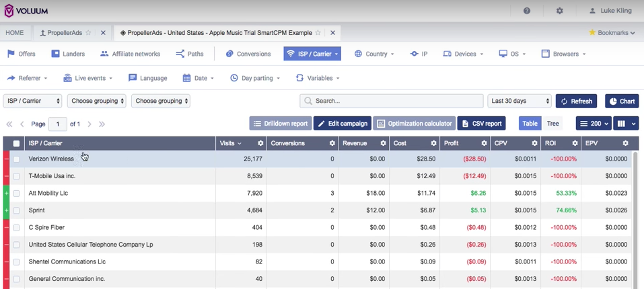This screenshot has width=644, height=289.
Task: Star the Apple Music Trial campaign tab
Action: (x=318, y=33)
